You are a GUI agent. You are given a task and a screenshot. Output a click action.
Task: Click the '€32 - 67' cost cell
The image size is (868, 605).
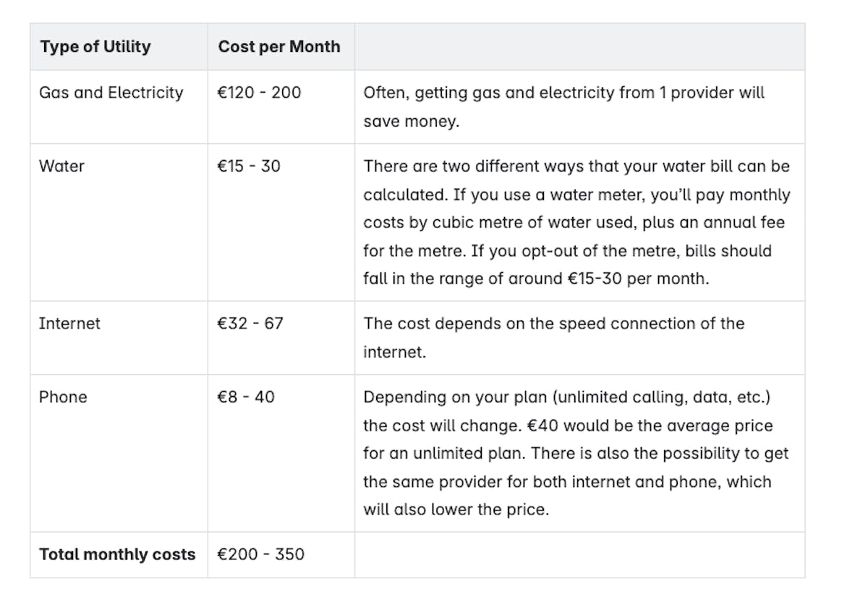coord(250,323)
